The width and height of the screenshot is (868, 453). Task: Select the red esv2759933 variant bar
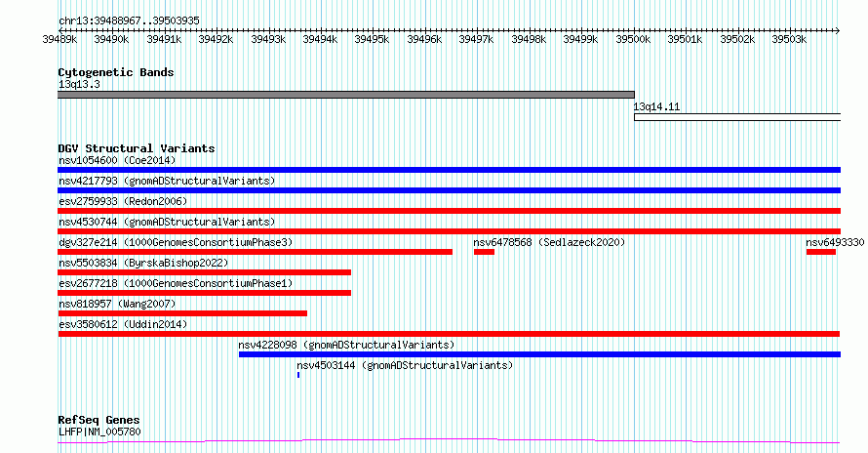449,211
